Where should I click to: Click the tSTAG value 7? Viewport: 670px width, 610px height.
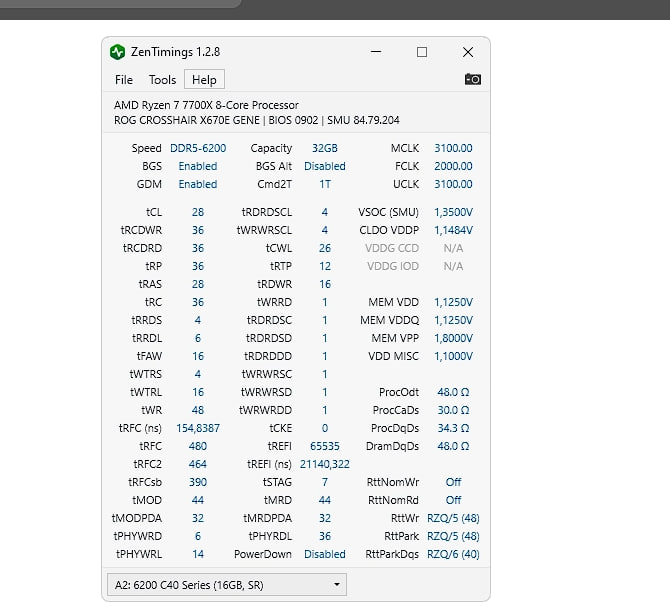click(x=325, y=482)
